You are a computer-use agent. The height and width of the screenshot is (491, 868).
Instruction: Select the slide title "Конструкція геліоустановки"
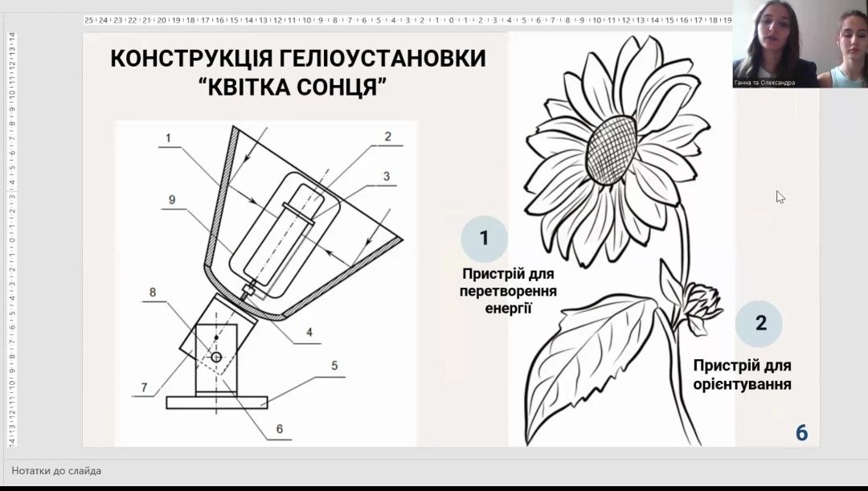click(x=297, y=59)
